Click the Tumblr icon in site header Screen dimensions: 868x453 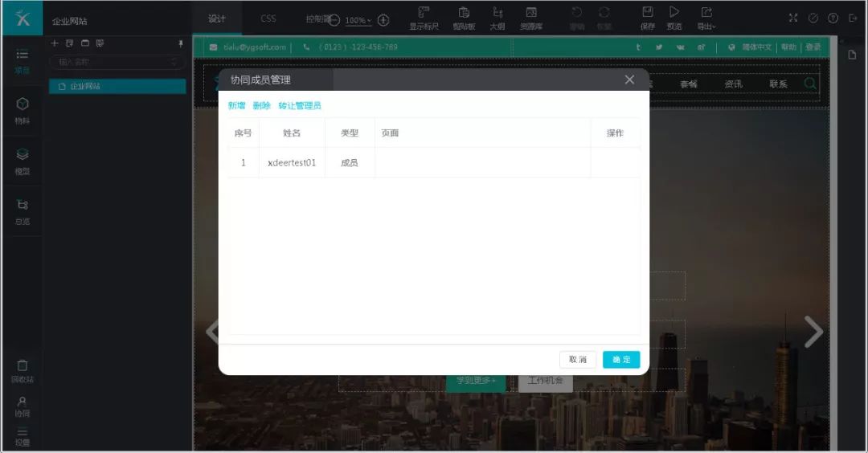pyautogui.click(x=638, y=47)
